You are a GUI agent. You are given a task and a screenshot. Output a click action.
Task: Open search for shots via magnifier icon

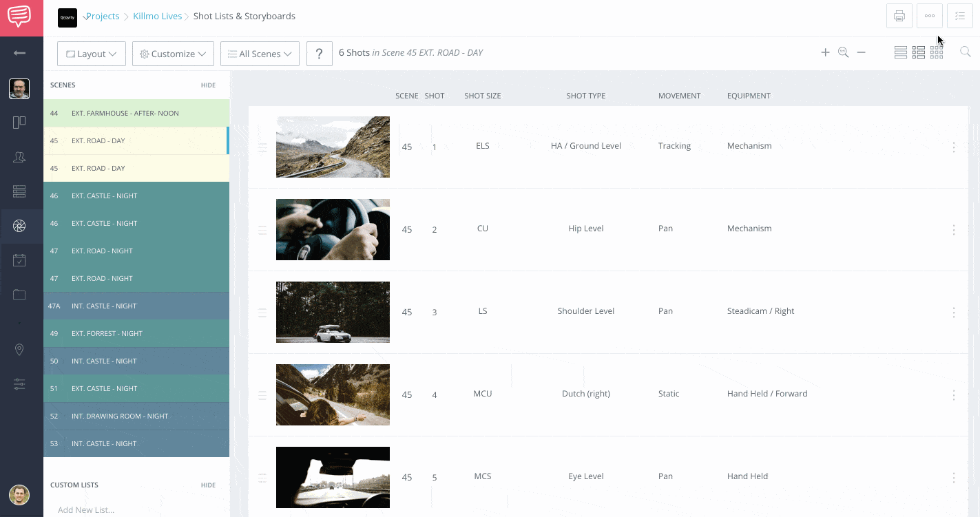(965, 52)
